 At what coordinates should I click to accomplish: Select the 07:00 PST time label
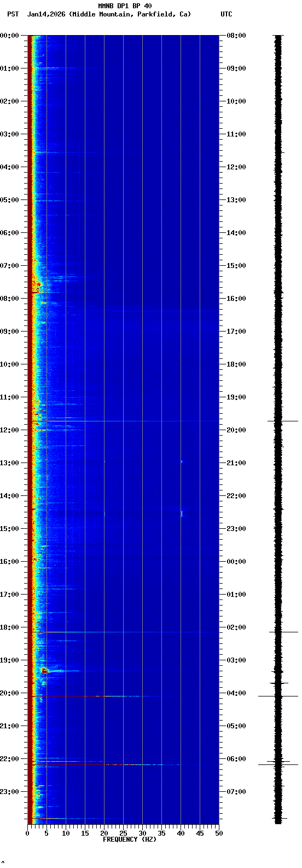pyautogui.click(x=10, y=266)
